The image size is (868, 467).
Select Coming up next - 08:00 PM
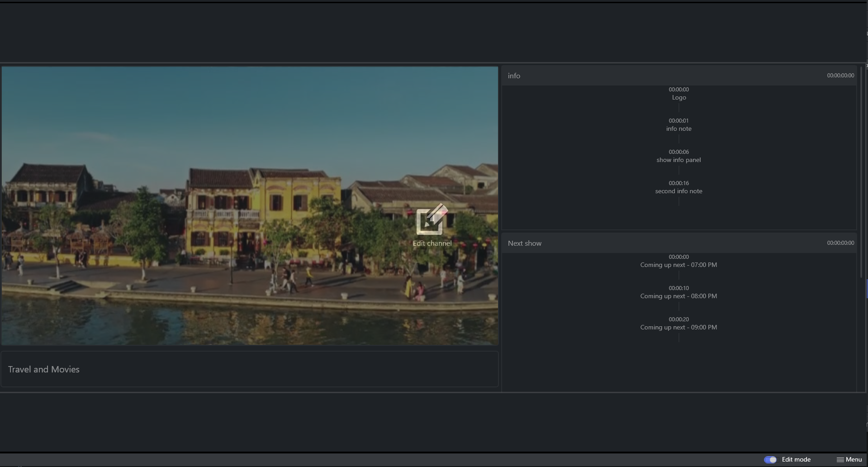(678, 296)
